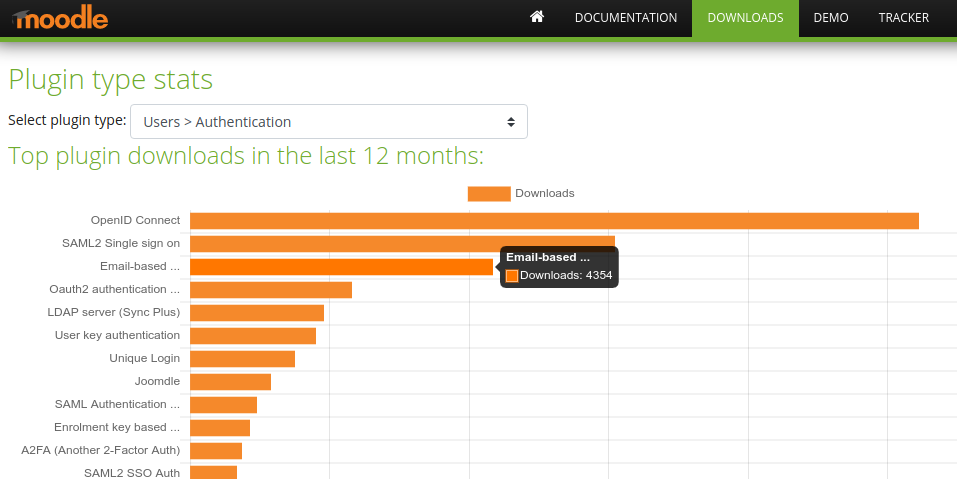Toggle the Downloads legend swatch
Image resolution: width=957 pixels, height=479 pixels.
coord(489,193)
